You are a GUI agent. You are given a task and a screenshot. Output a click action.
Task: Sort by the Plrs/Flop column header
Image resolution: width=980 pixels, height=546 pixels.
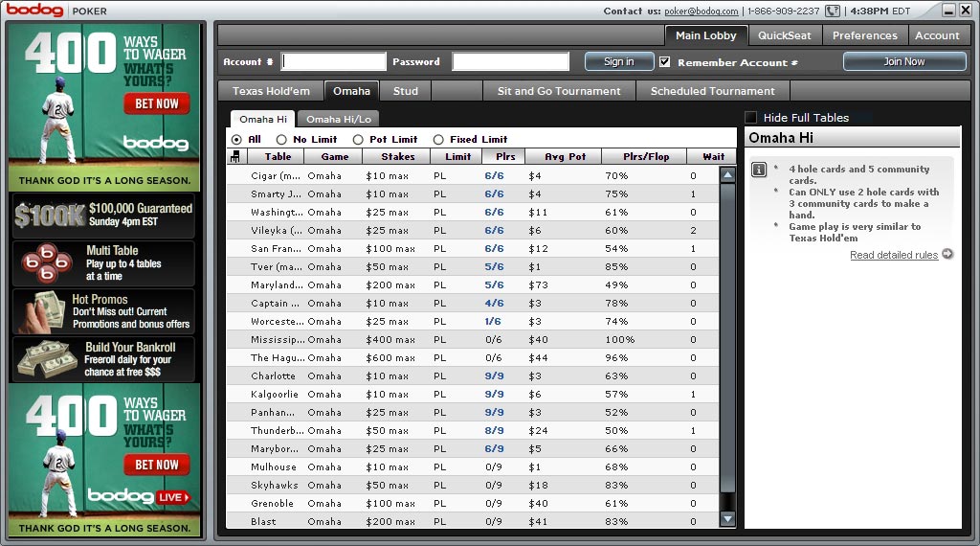(x=646, y=156)
